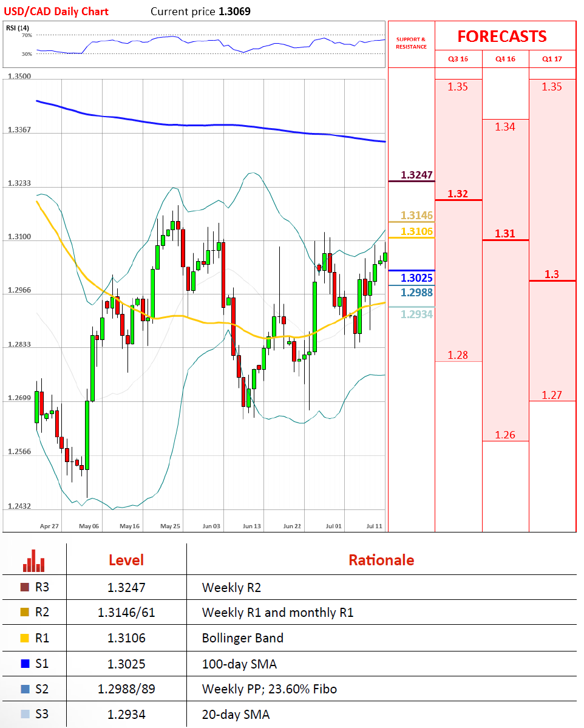Select the 'Q1 17' forecast column header
Viewport: 584px width, 728px height.
(x=552, y=59)
